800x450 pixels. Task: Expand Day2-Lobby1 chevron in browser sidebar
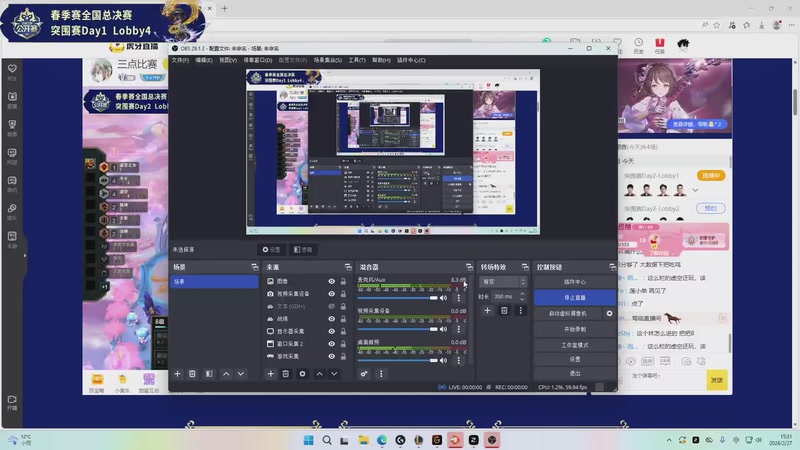[x=695, y=190]
